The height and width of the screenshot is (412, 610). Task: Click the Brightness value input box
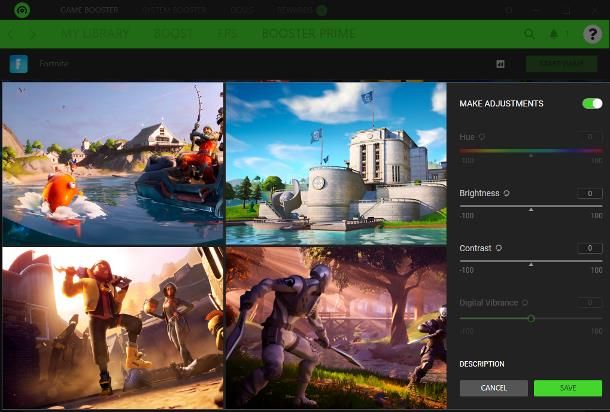tap(590, 193)
